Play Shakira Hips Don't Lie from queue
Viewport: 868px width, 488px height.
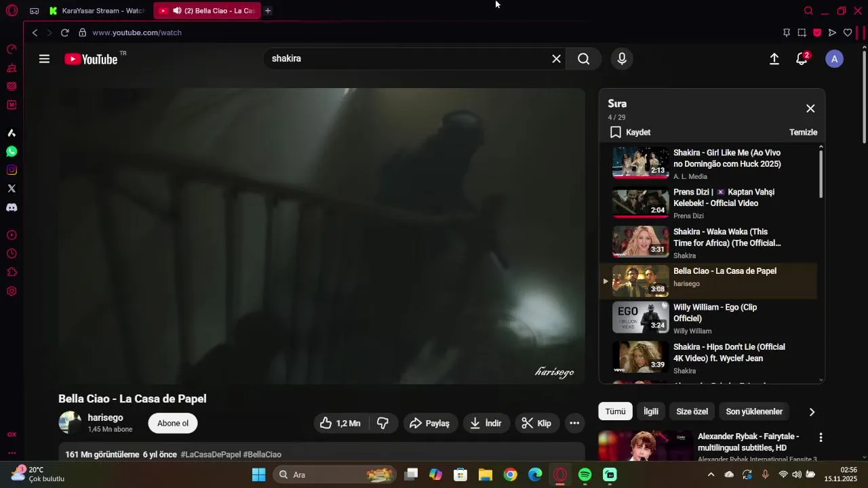point(708,358)
